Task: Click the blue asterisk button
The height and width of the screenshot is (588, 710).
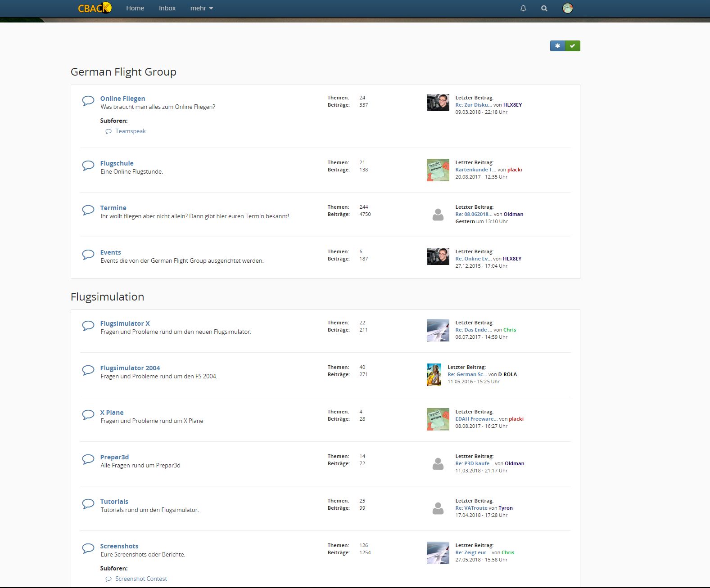Action: (x=557, y=46)
